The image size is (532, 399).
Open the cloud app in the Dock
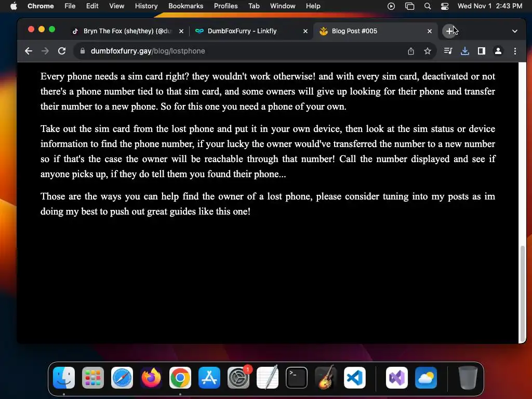(426, 378)
